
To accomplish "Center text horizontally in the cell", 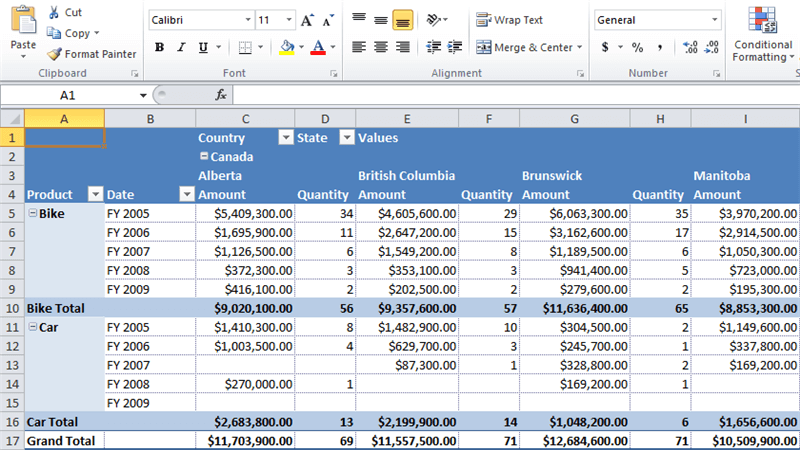I will [380, 47].
